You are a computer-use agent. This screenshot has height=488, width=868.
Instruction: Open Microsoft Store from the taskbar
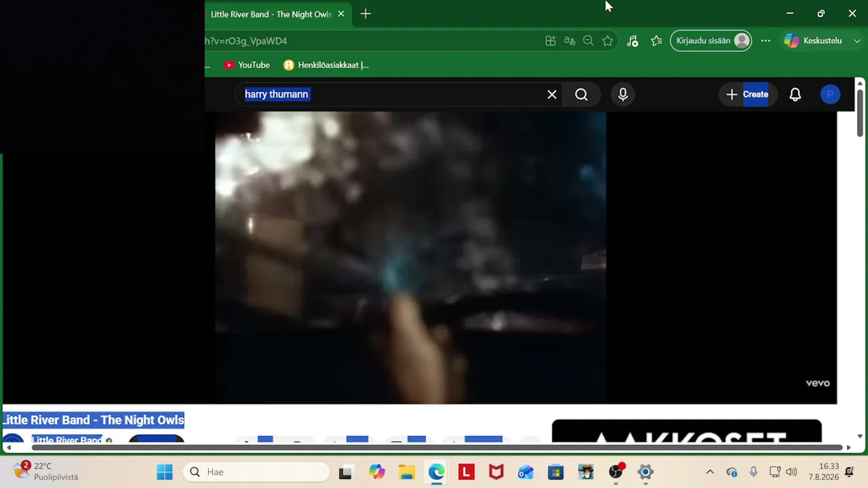(556, 472)
